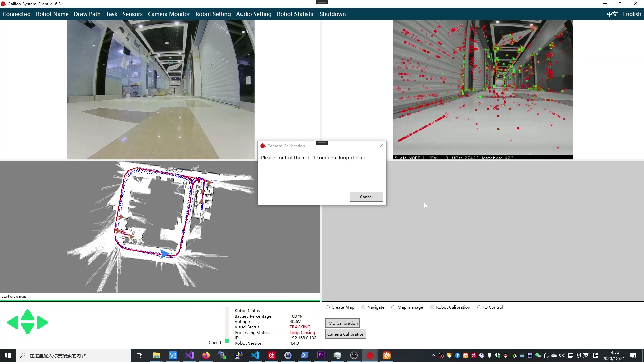Open the Robot Setting menu

pyautogui.click(x=213, y=14)
